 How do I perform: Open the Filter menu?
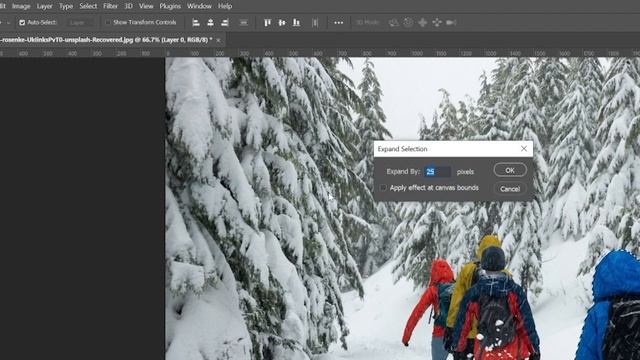click(110, 6)
